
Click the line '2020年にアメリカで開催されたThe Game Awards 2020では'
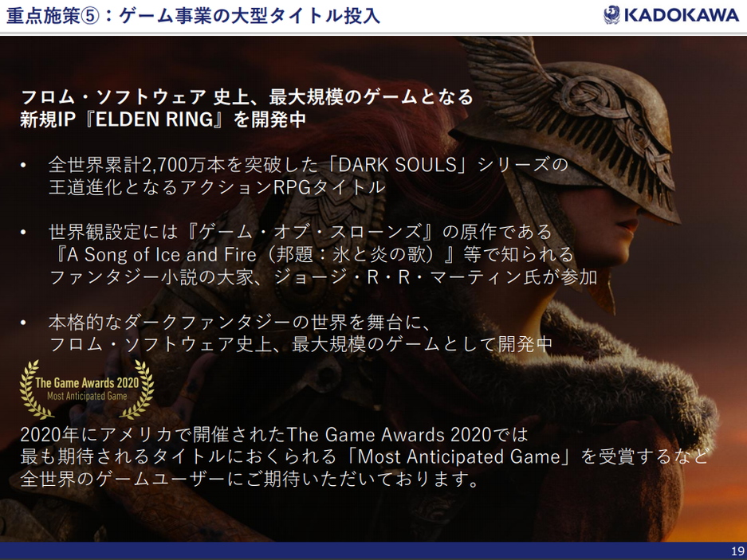click(x=274, y=434)
